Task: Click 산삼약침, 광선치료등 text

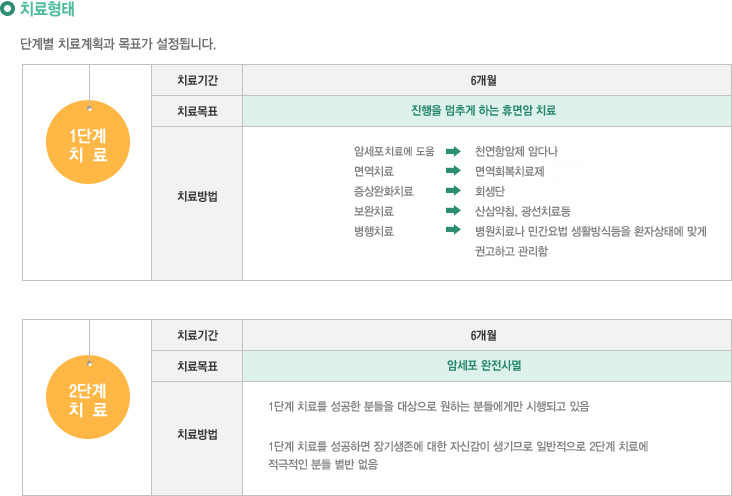Action: click(x=523, y=211)
